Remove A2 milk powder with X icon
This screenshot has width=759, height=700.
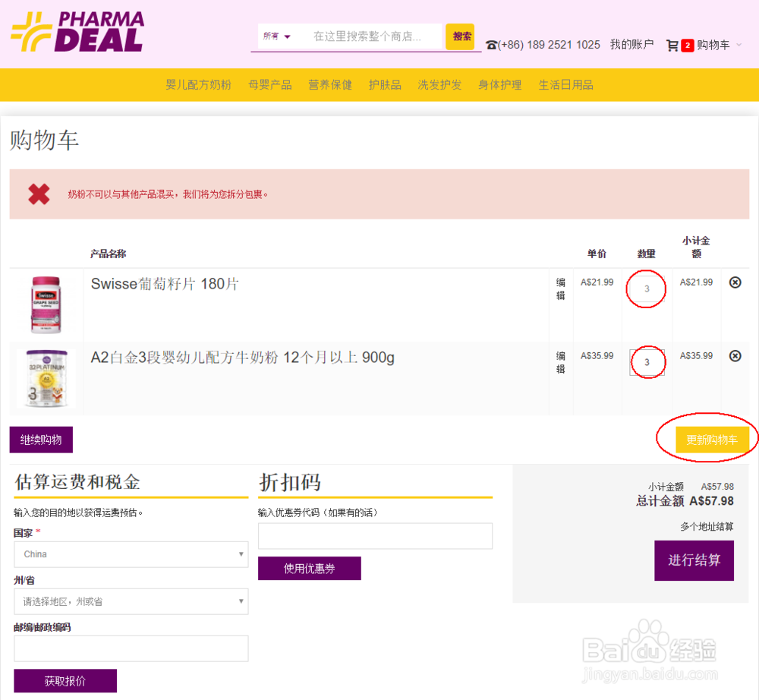click(x=735, y=356)
